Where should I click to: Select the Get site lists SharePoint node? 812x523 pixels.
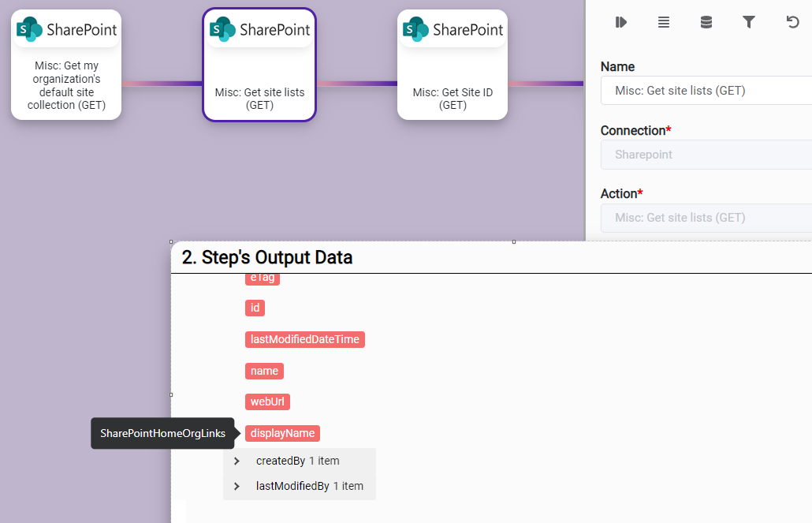pos(259,65)
